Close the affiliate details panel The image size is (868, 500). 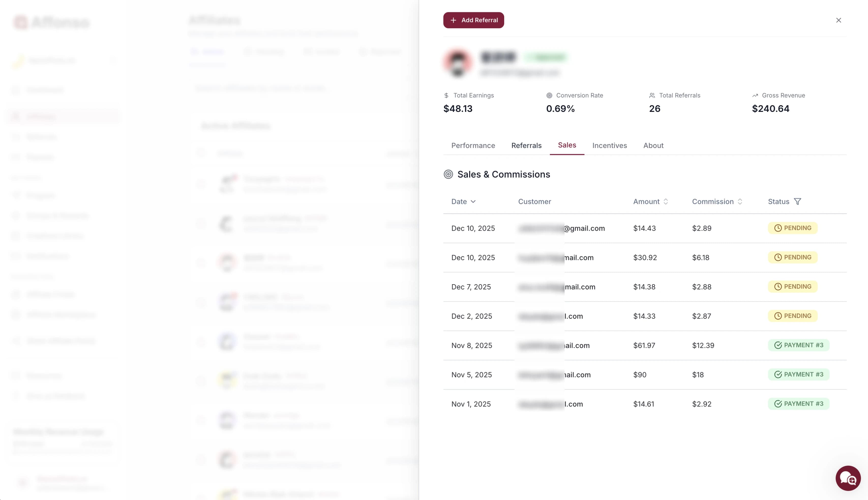tap(839, 20)
